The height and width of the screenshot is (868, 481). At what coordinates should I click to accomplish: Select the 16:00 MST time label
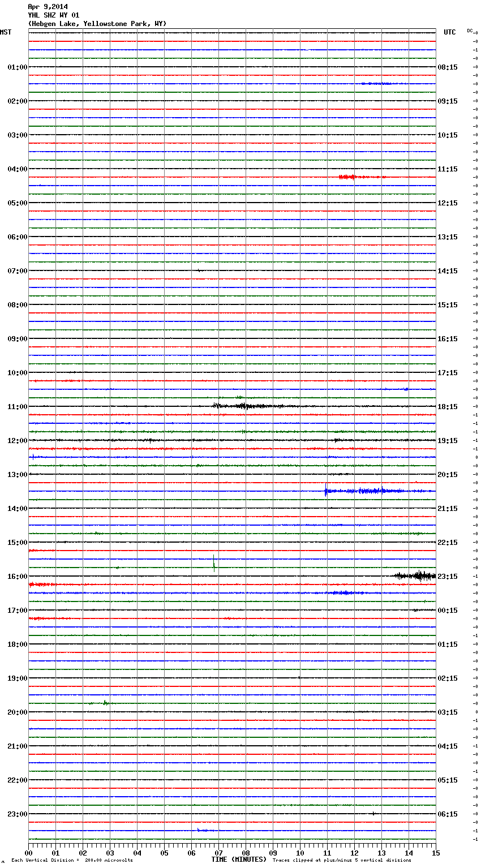(x=18, y=577)
